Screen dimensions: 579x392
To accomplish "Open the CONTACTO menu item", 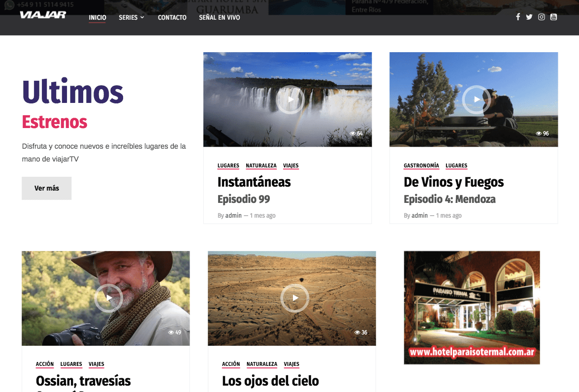I will [x=172, y=18].
